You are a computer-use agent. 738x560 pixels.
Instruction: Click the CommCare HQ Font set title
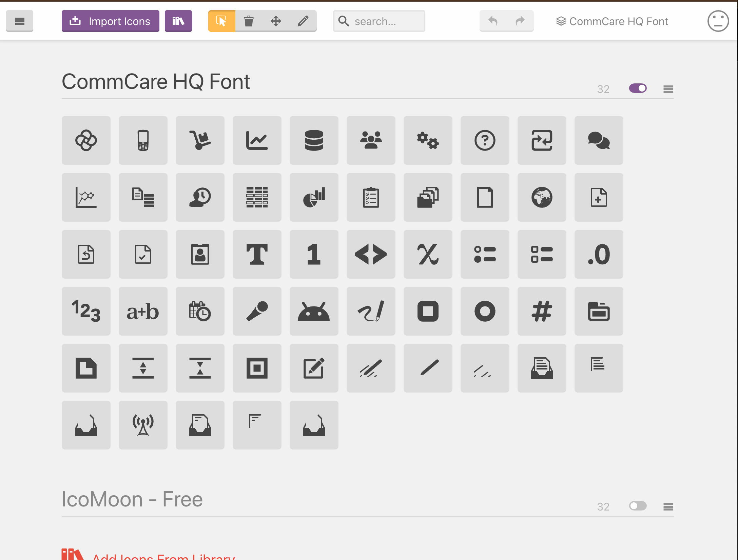click(x=156, y=82)
